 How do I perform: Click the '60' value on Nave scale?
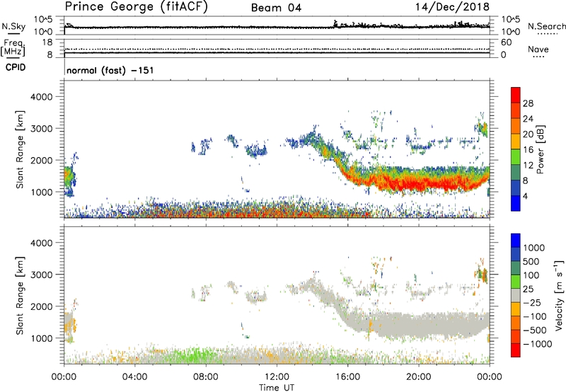pyautogui.click(x=506, y=42)
